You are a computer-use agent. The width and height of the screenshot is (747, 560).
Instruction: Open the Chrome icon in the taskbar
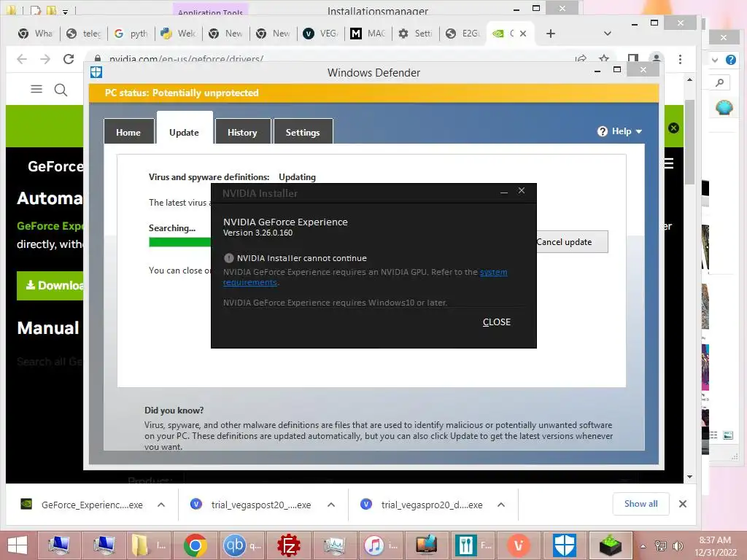[x=196, y=545]
